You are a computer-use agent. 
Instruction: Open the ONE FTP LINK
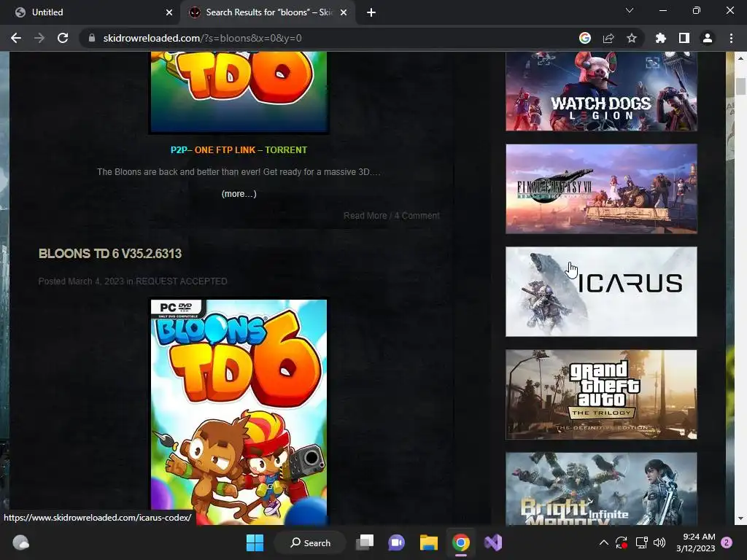225,150
